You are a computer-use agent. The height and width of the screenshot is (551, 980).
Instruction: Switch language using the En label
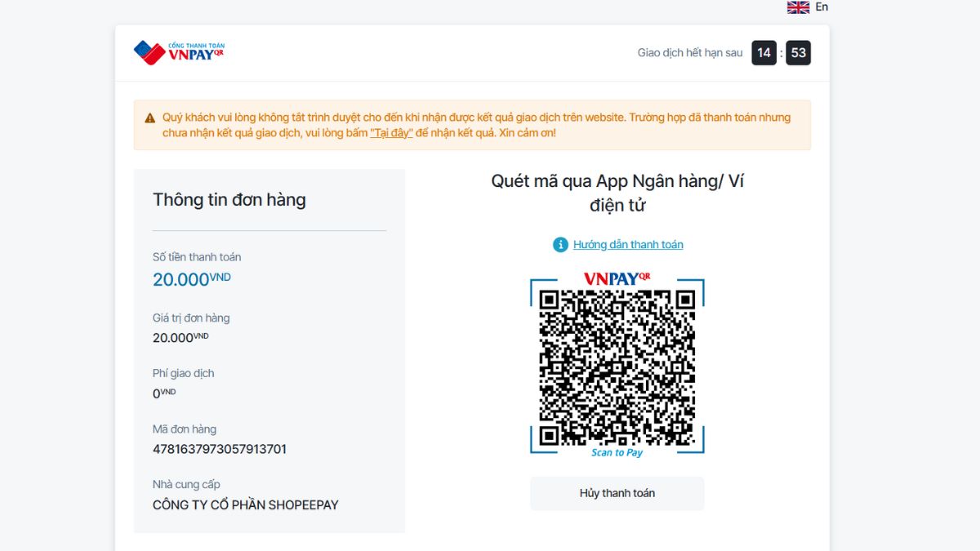click(x=822, y=7)
